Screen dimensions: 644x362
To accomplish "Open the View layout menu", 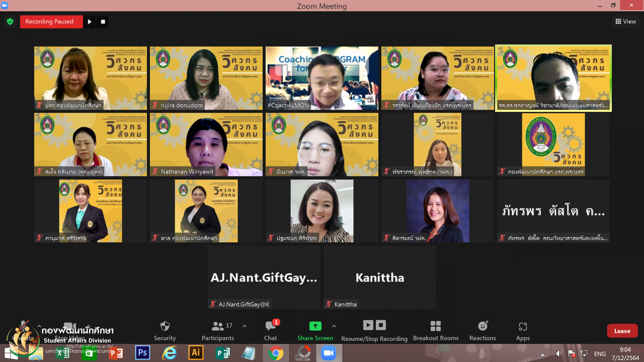I will (626, 21).
